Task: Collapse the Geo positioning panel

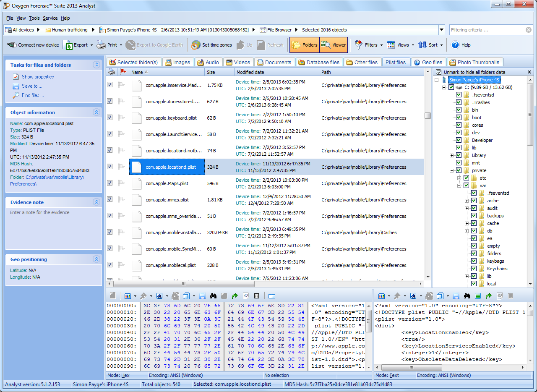Action: click(96, 259)
